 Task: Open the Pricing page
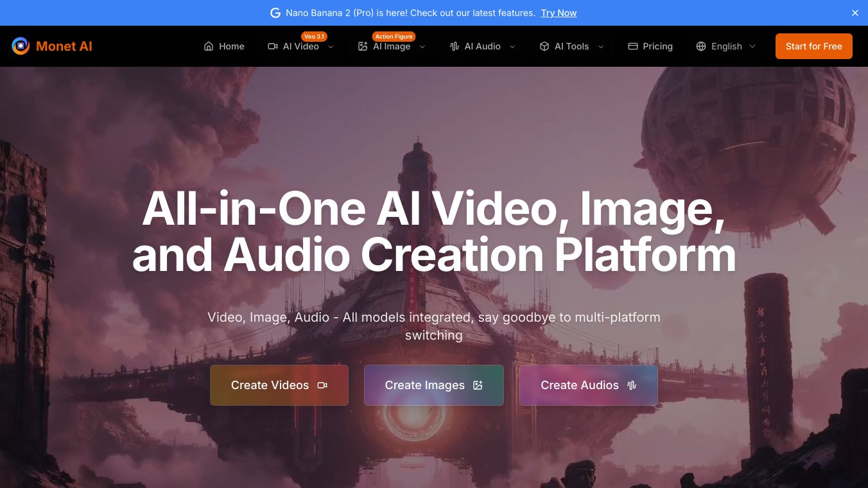tap(650, 46)
